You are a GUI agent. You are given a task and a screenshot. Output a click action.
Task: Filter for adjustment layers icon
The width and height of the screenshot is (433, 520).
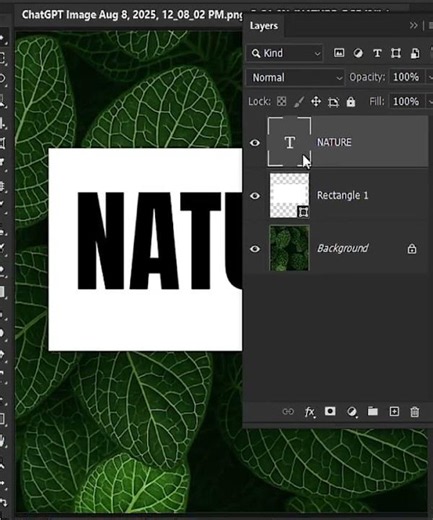[358, 53]
